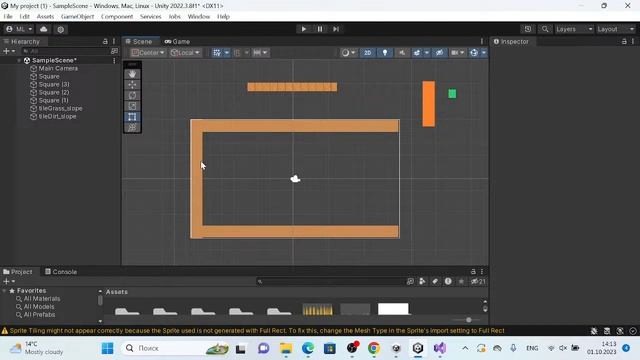640x360 pixels.
Task: Click the Hierarchy search field
Action: [66, 51]
